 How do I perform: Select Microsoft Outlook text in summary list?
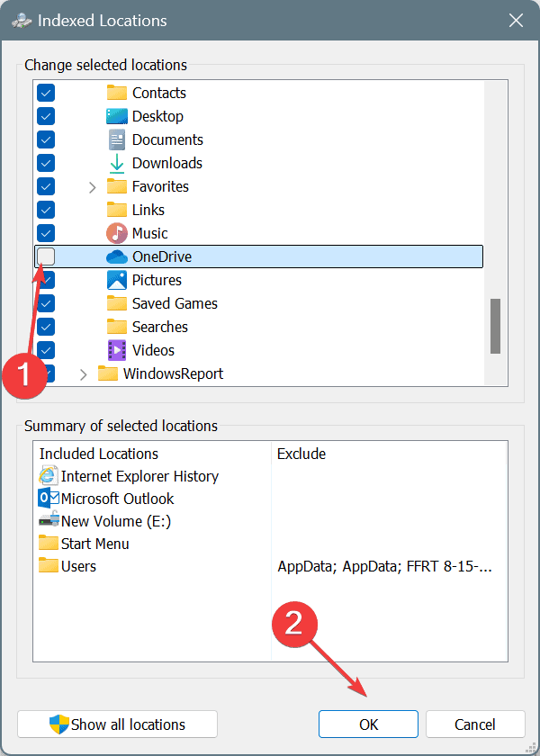point(118,498)
